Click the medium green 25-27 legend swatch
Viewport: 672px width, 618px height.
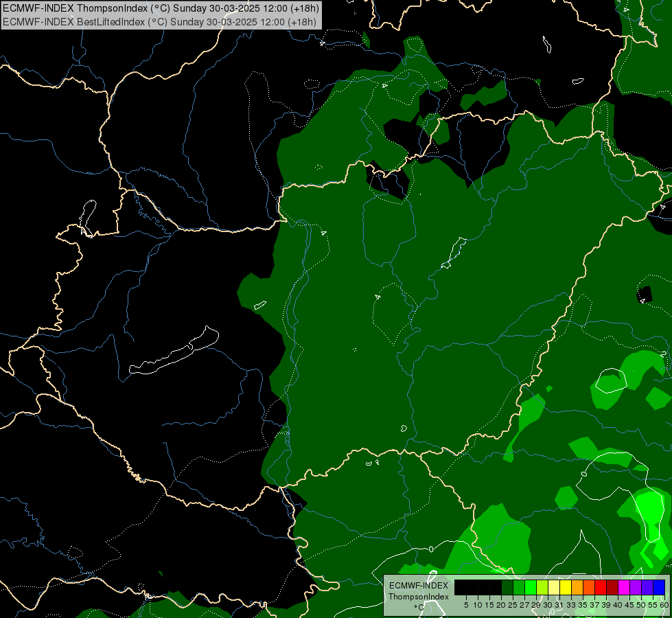pos(519,587)
